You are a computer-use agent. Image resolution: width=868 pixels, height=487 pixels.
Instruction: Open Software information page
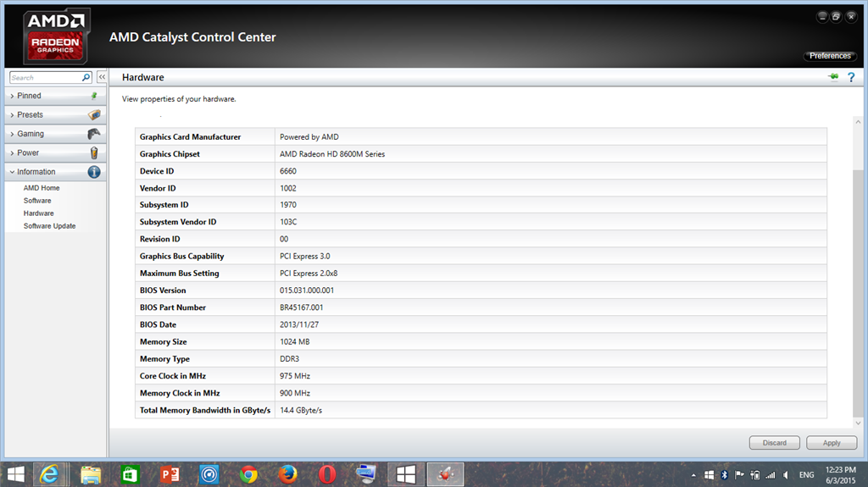click(37, 201)
